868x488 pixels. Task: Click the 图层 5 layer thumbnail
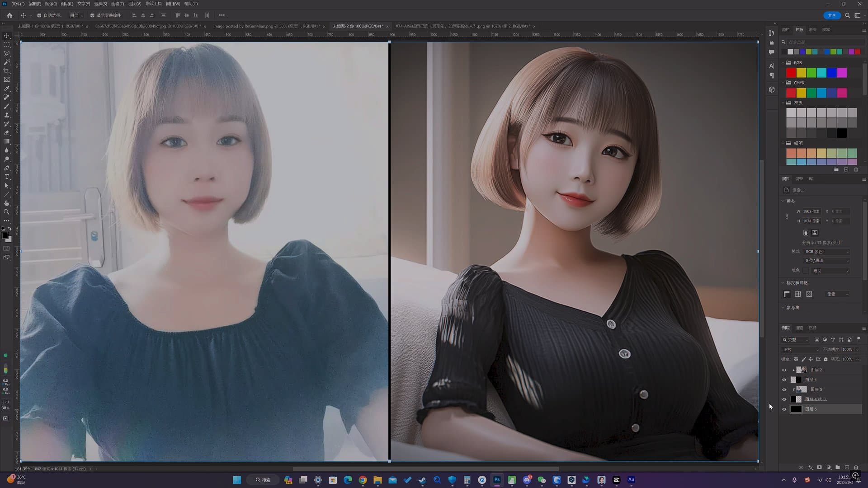point(802,389)
